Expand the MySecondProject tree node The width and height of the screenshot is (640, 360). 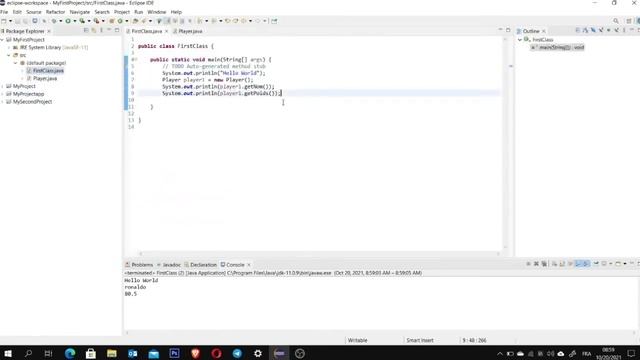coord(2,102)
